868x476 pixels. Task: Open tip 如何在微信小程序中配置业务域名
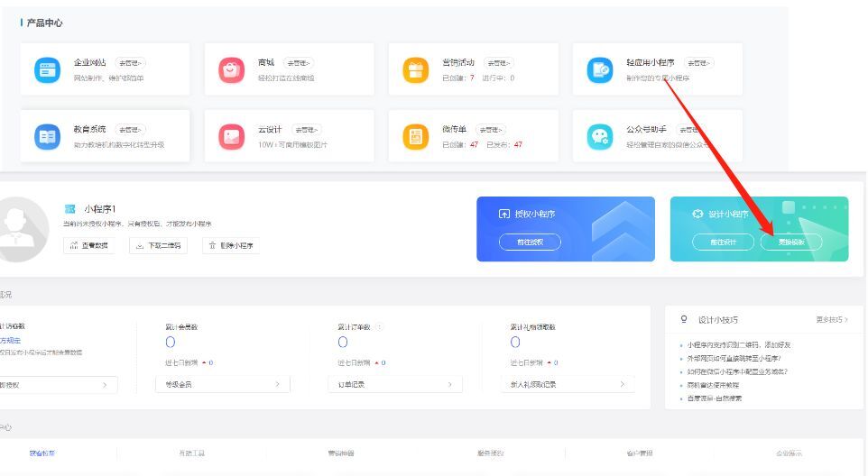[737, 371]
